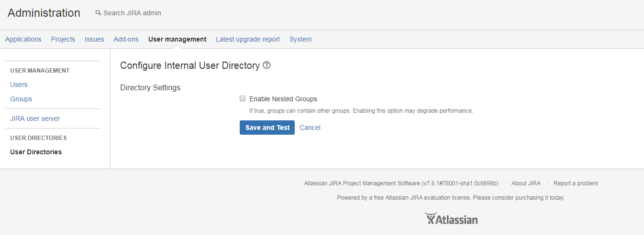Switch to the Issues tab
The image size is (644, 235).
pyautogui.click(x=94, y=39)
